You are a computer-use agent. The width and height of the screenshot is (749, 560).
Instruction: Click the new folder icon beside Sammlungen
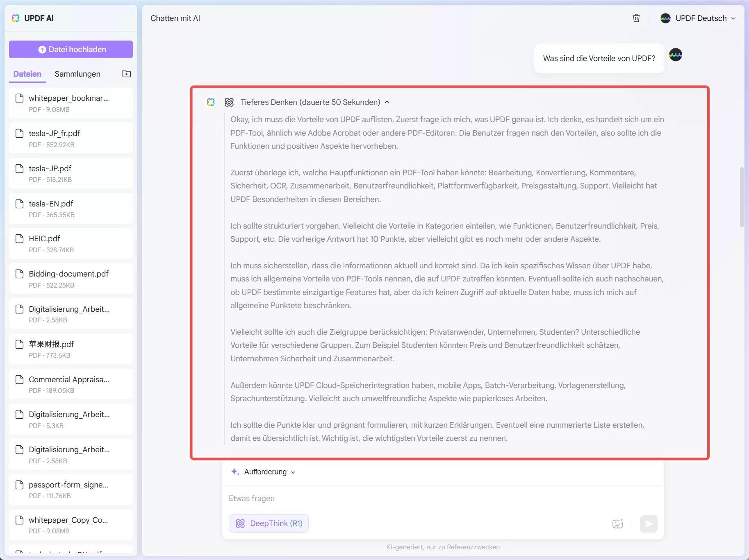coord(126,74)
